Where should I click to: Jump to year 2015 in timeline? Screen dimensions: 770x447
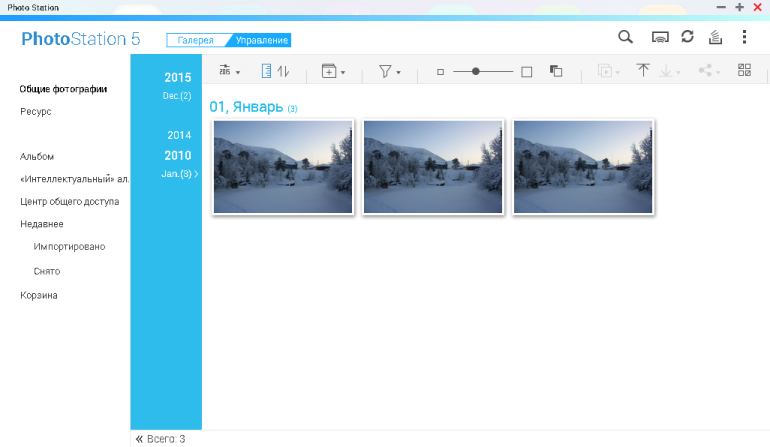pyautogui.click(x=178, y=78)
